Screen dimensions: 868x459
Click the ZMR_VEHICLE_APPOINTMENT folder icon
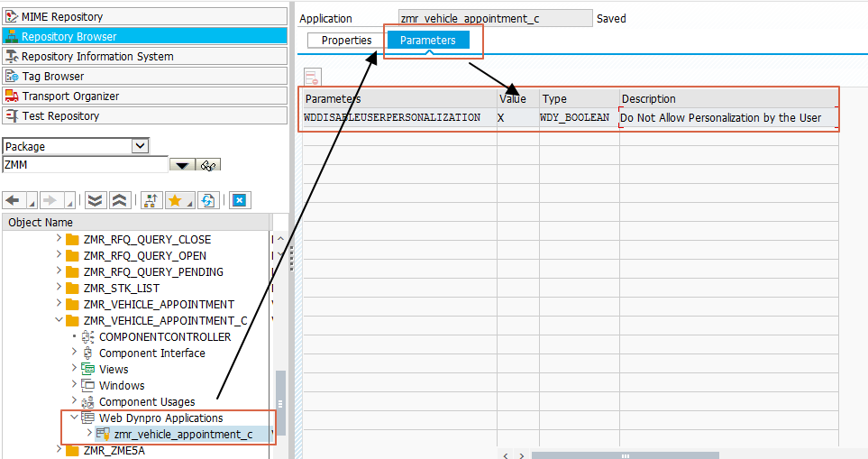72,305
